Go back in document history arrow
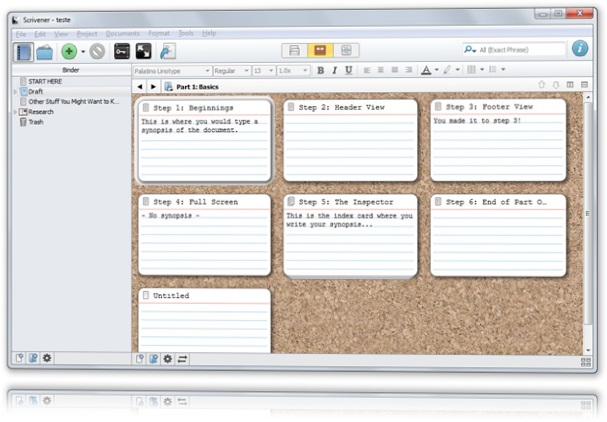This screenshot has height=422, width=607. click(140, 87)
